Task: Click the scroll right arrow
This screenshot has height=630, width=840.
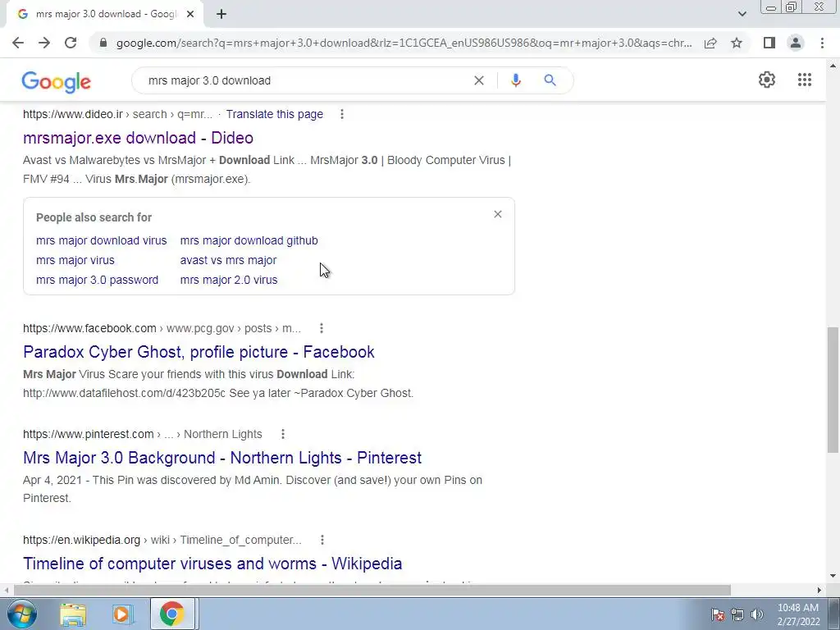Action: coord(819,590)
